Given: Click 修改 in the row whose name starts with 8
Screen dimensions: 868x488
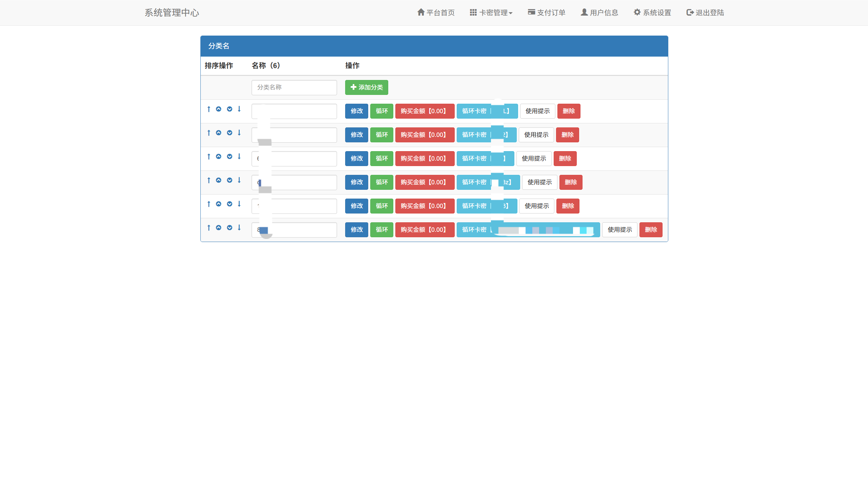Looking at the screenshot, I should point(357,230).
